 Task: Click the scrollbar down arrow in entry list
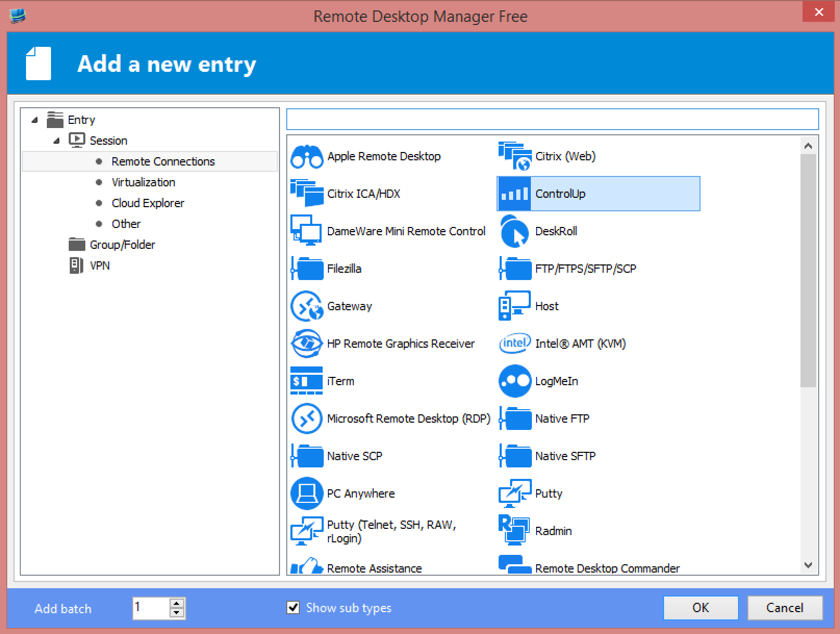[x=808, y=565]
